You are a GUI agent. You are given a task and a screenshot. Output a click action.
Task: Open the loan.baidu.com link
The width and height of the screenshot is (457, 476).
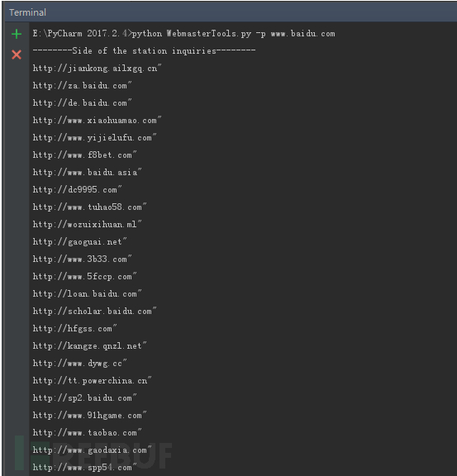tap(87, 294)
